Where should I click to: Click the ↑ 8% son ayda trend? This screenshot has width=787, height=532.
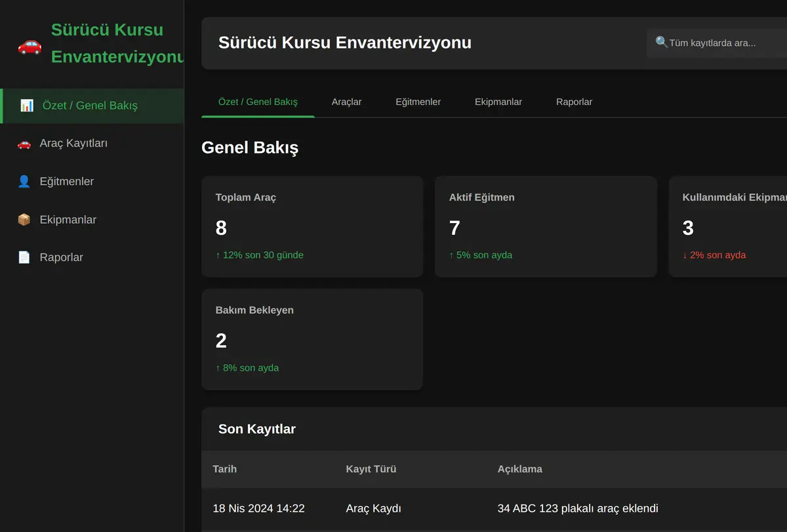click(247, 368)
